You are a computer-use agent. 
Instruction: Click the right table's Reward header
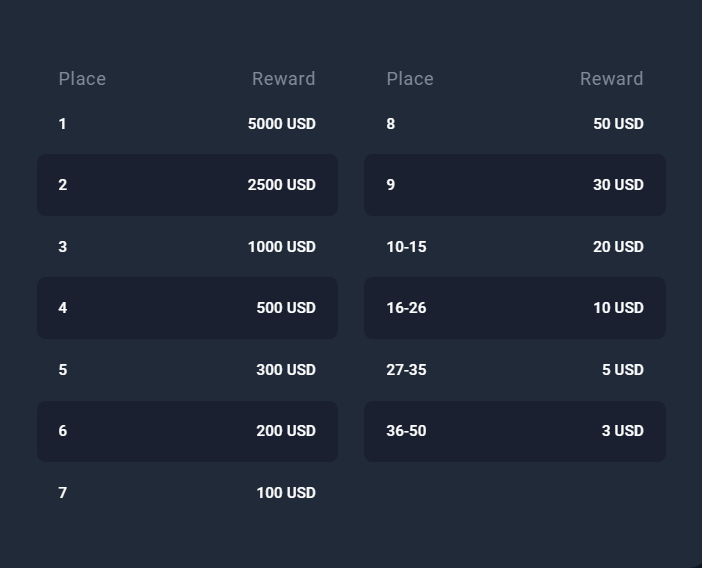611,79
